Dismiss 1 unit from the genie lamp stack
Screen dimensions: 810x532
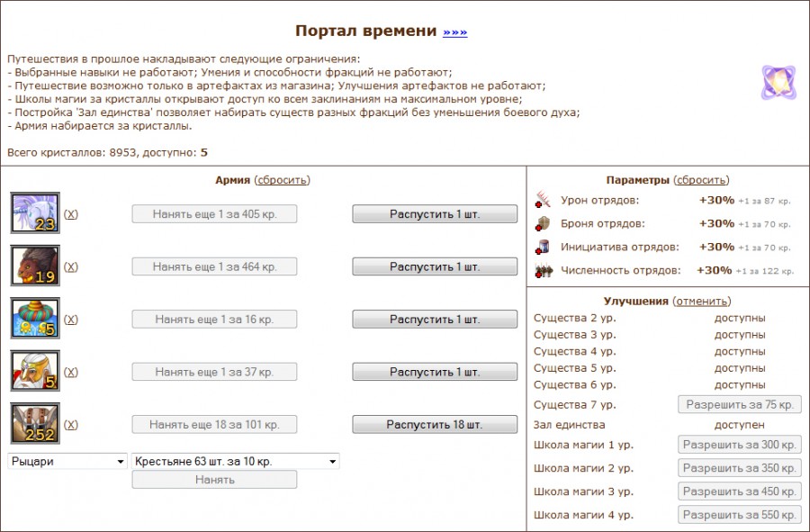435,320
